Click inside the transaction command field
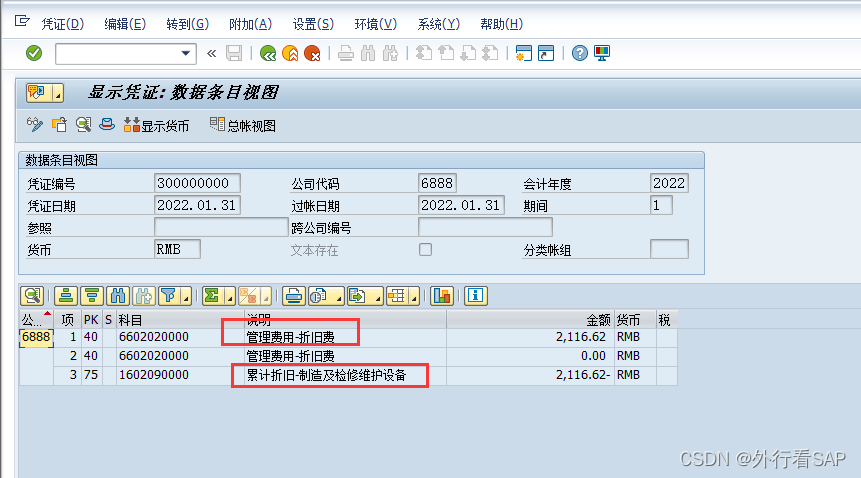Image resolution: width=861 pixels, height=478 pixels. point(118,53)
